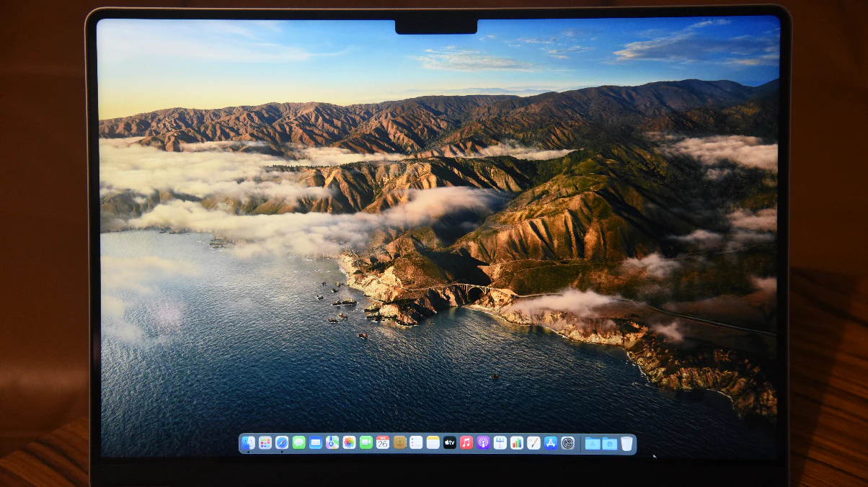The image size is (868, 487).
Task: Open the Music app
Action: click(466, 443)
